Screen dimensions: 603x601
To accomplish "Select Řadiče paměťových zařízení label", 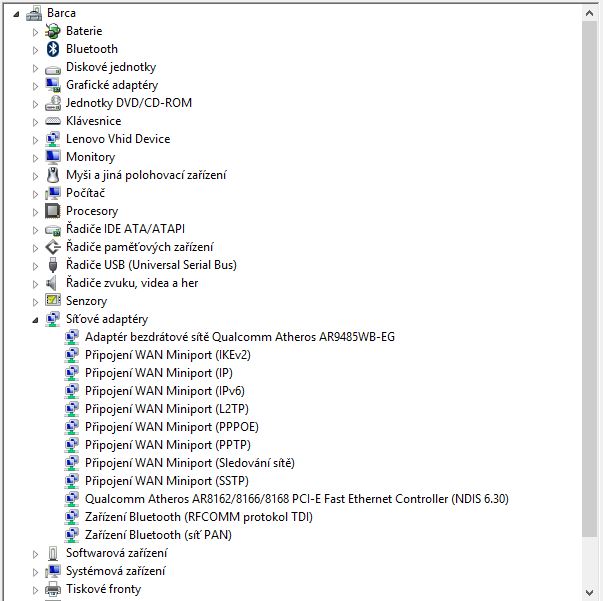I will [x=140, y=247].
